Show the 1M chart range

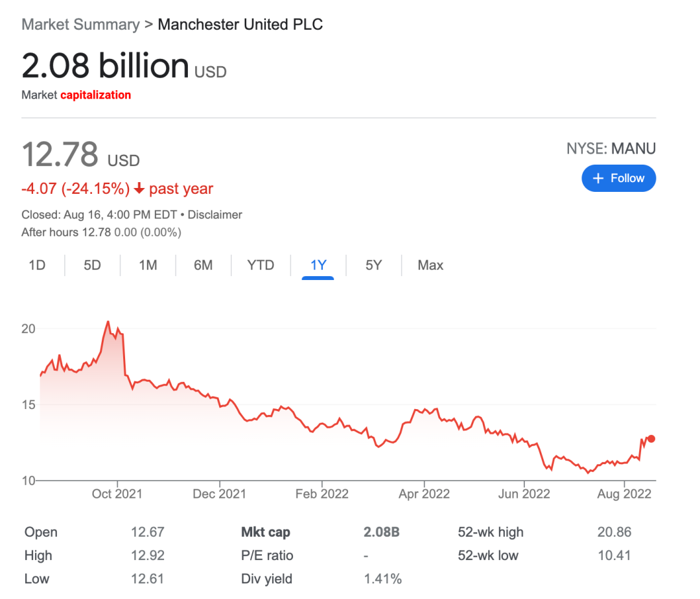click(x=148, y=265)
